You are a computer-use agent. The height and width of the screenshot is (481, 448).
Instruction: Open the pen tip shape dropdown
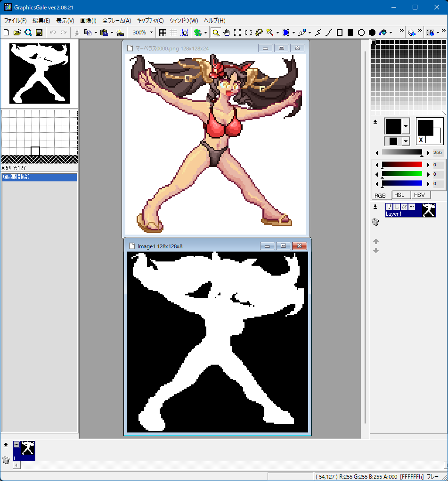(x=406, y=126)
